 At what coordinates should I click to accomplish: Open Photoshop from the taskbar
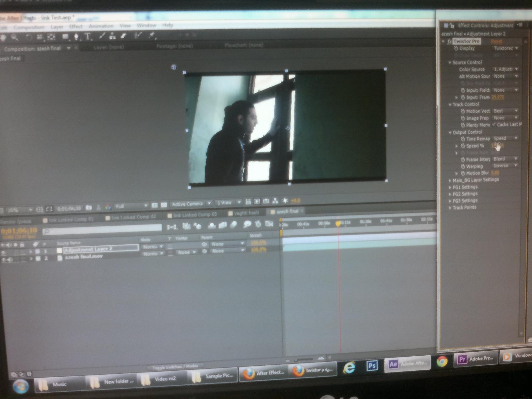click(372, 366)
